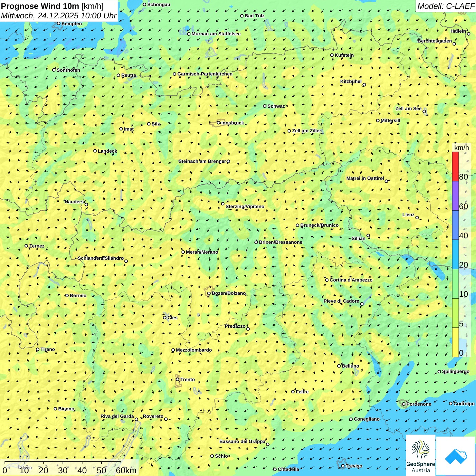The height and width of the screenshot is (476, 476).
Task: Select the red swatch in the wind legend
Action: (455, 166)
